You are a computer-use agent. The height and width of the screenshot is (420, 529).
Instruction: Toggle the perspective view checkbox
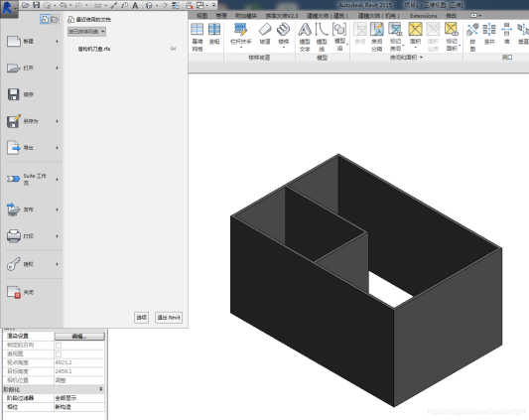59,353
